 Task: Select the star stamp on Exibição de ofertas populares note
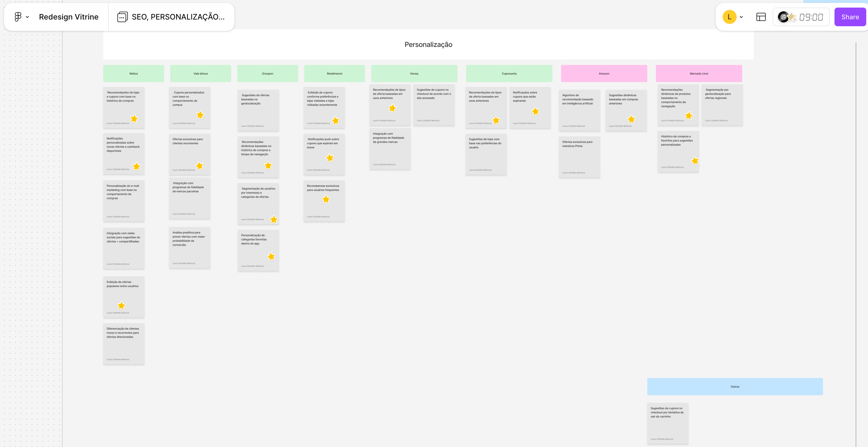[121, 305]
